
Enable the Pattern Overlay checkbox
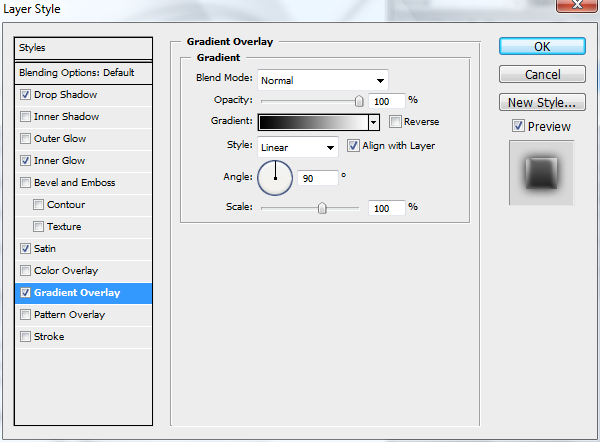coord(25,315)
